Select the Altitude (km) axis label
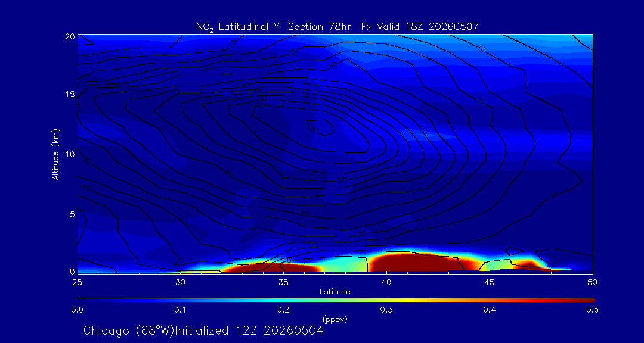644x343 pixels. coord(55,154)
